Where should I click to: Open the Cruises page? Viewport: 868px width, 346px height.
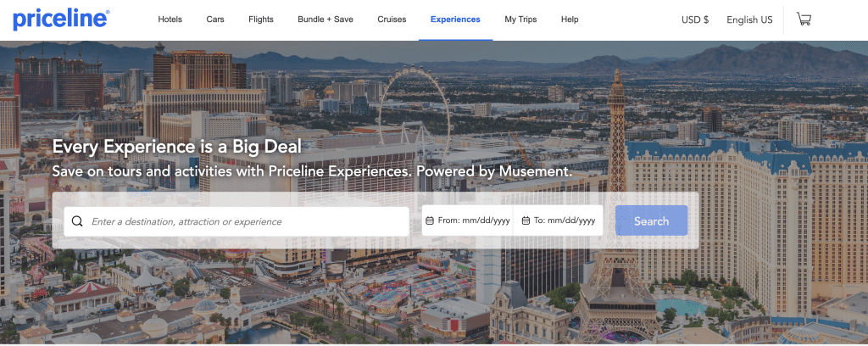pos(392,20)
